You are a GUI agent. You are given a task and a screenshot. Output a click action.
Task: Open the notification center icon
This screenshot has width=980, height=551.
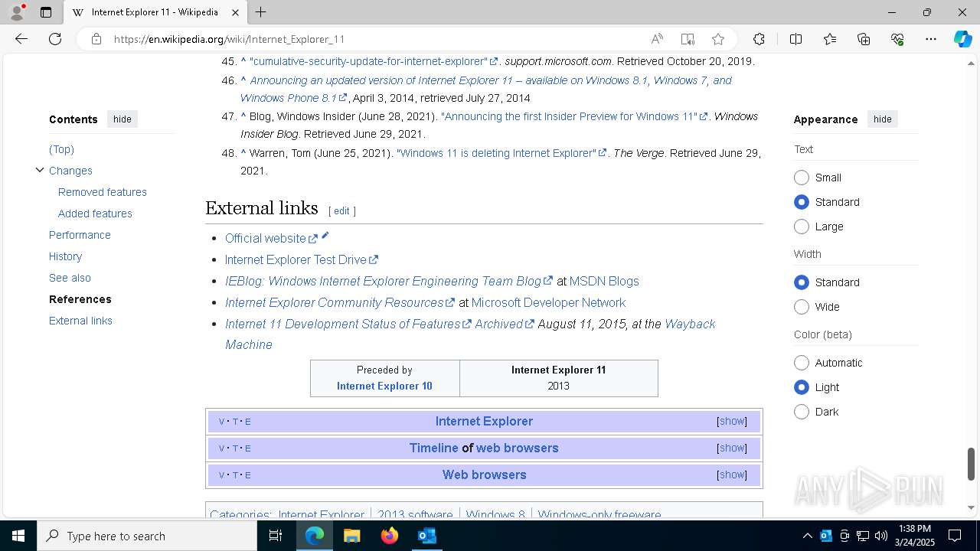point(955,536)
